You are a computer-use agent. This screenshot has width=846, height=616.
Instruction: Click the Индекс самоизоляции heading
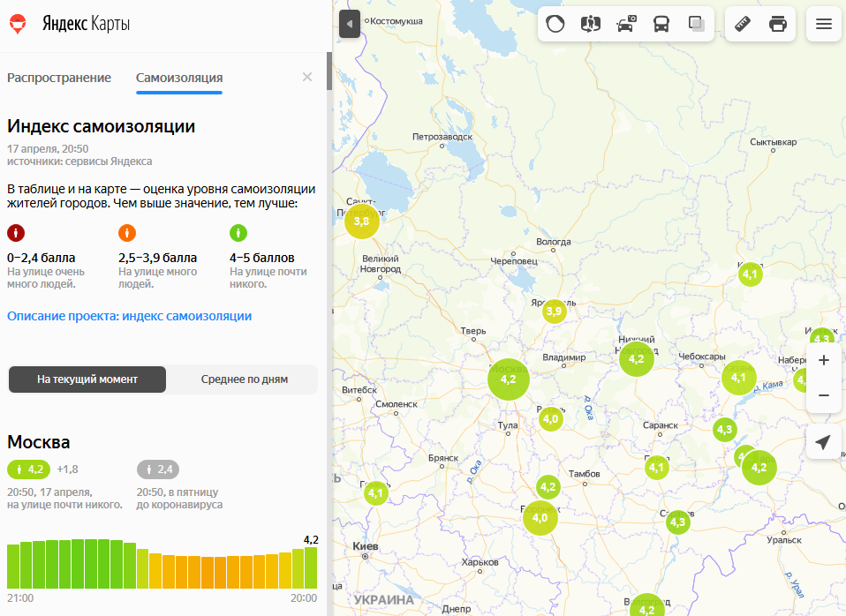101,126
